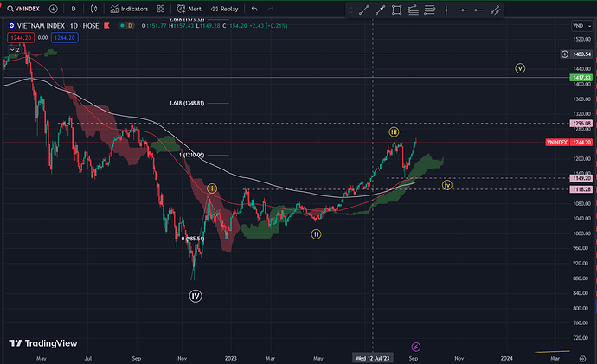Screen dimensions: 597x364
Task: Select the yellow wave i label
Action: click(x=212, y=188)
